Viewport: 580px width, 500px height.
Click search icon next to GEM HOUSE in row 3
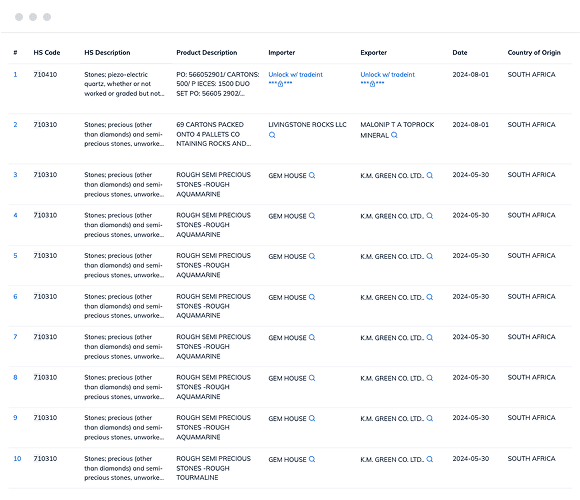coord(312,175)
